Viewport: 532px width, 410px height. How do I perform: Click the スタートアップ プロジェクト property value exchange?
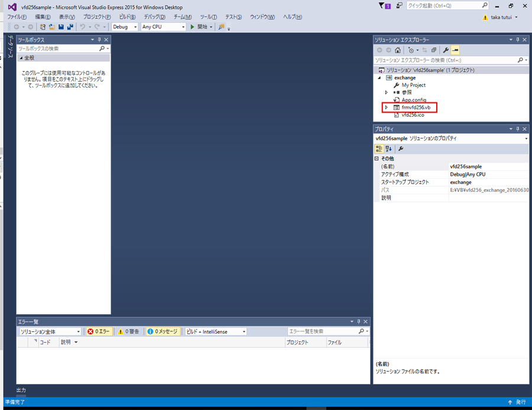pyautogui.click(x=489, y=182)
